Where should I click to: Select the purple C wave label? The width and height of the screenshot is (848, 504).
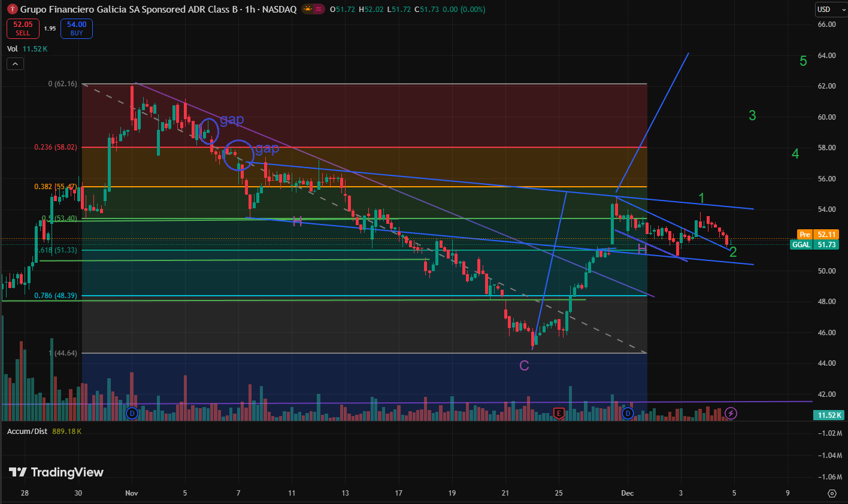click(x=524, y=366)
